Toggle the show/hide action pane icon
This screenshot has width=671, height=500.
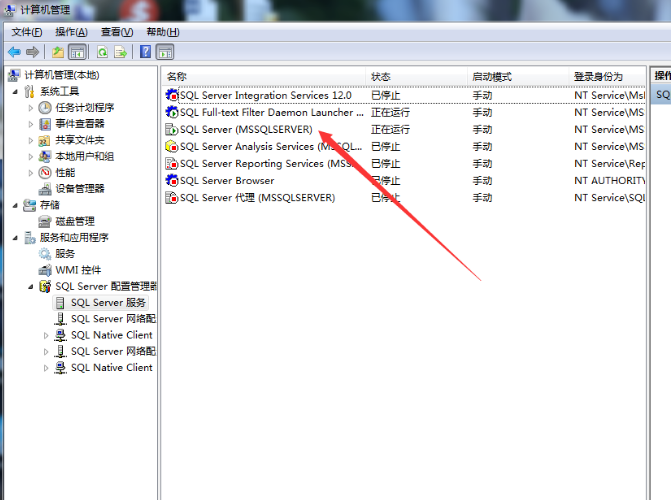(x=165, y=52)
